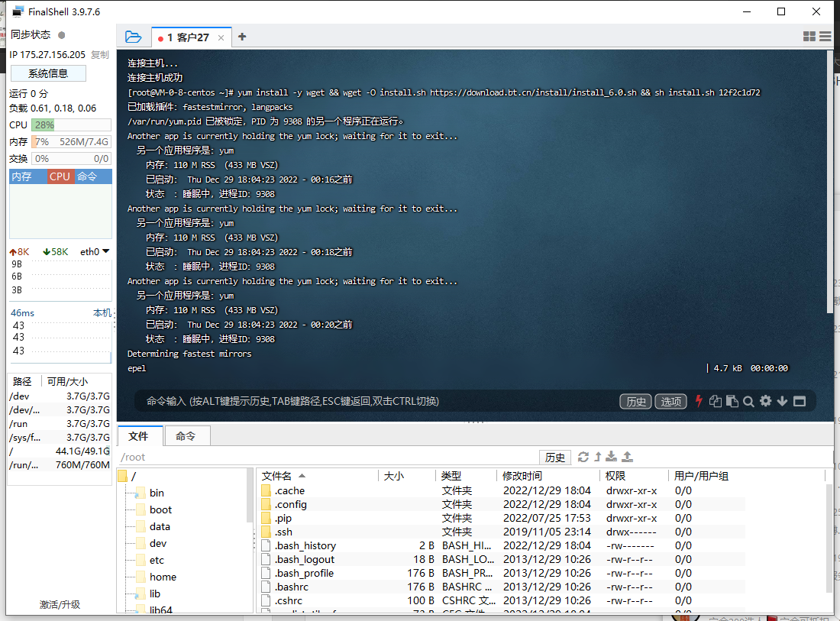Switch to the 文件 bottom tab

pos(138,436)
